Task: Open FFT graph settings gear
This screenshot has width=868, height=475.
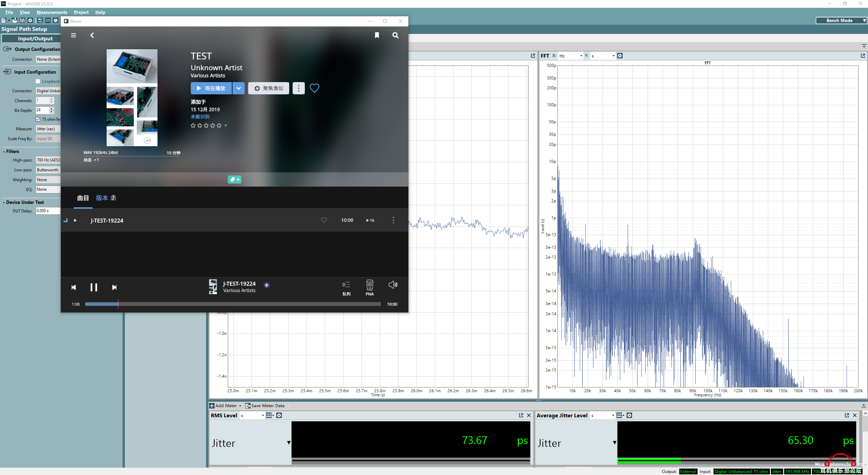Action: tap(620, 56)
